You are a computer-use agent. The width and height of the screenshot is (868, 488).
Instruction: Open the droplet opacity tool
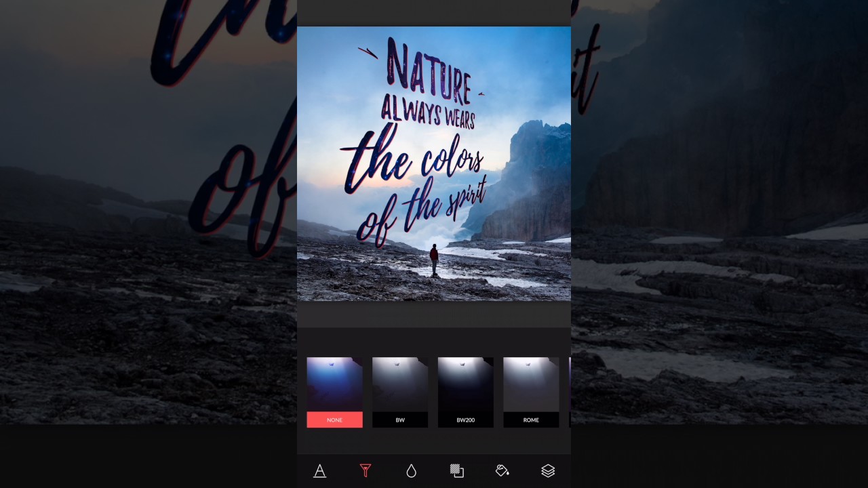(x=411, y=471)
